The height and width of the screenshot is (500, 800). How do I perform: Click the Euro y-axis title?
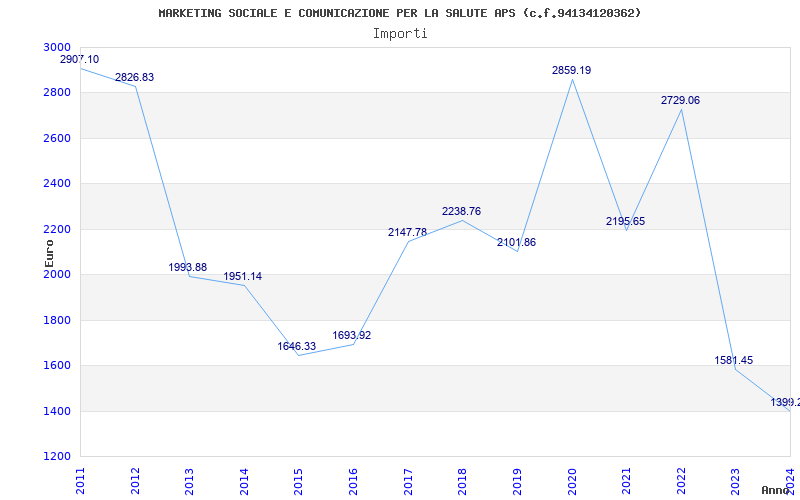click(x=49, y=254)
